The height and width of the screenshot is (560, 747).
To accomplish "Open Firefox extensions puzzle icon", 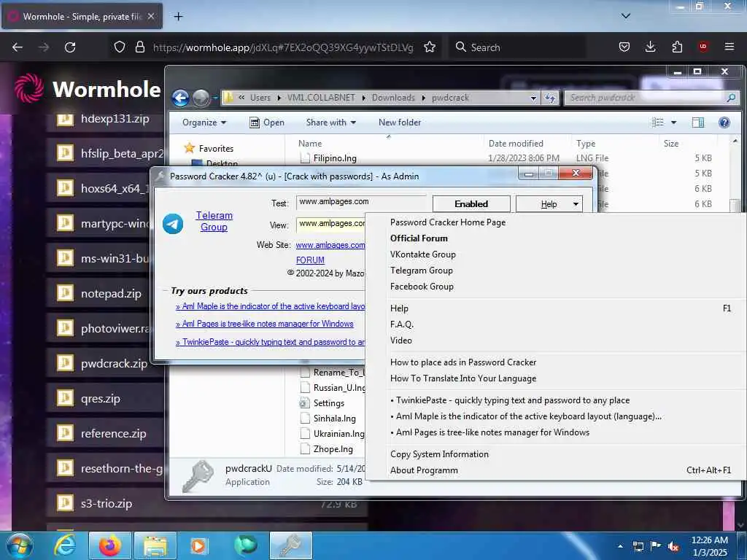I will tap(676, 47).
